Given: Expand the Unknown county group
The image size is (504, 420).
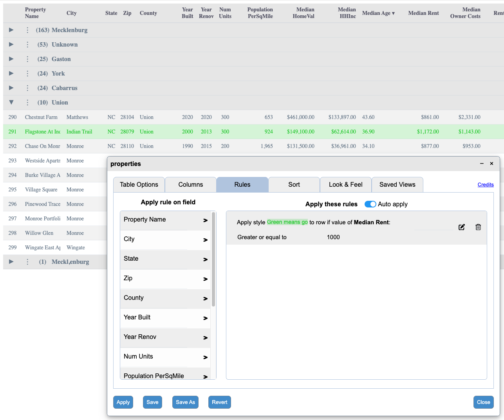Looking at the screenshot, I should point(11,45).
